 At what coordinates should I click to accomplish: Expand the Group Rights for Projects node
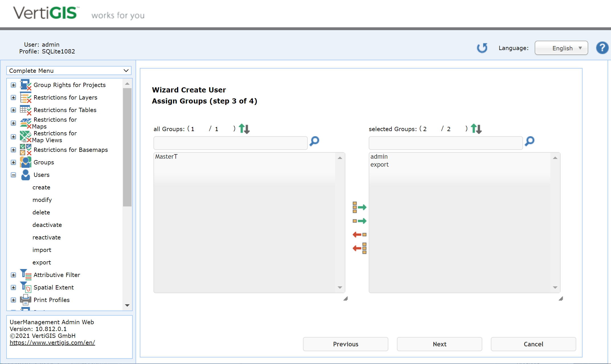pyautogui.click(x=13, y=85)
